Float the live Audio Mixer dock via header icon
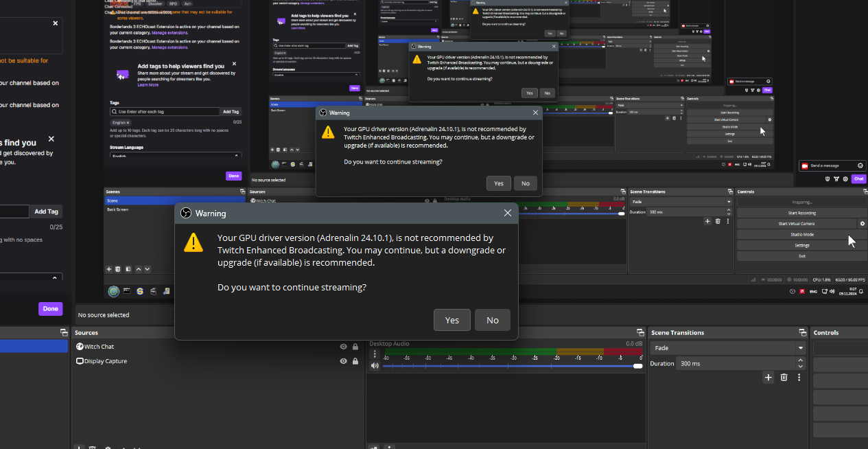Viewport: 868px width, 449px height. (x=640, y=332)
